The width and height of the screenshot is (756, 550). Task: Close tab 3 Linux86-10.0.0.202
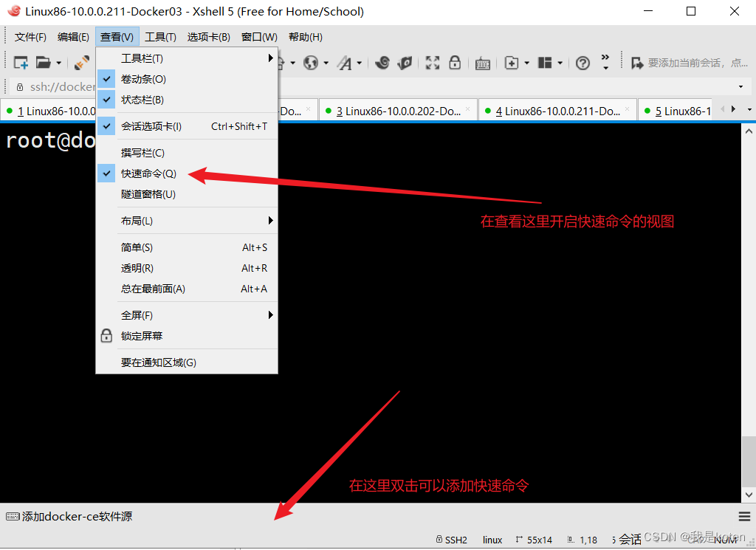point(467,109)
